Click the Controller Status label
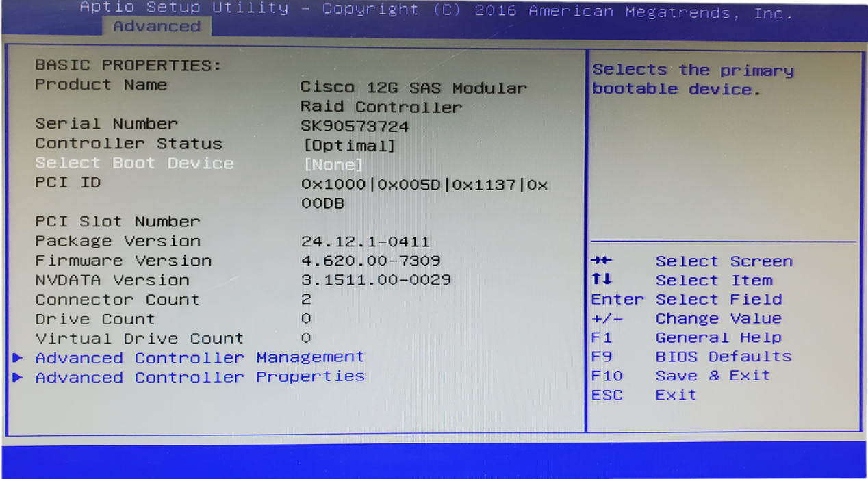 [129, 144]
